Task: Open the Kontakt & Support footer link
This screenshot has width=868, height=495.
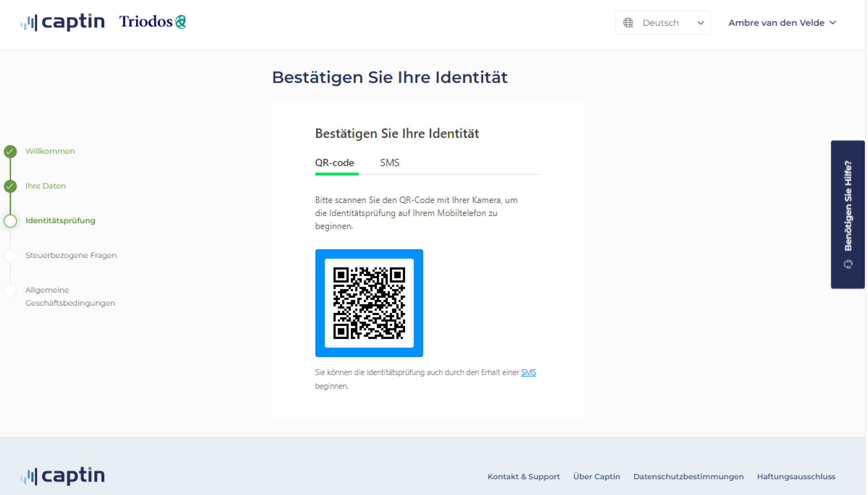Action: [524, 476]
